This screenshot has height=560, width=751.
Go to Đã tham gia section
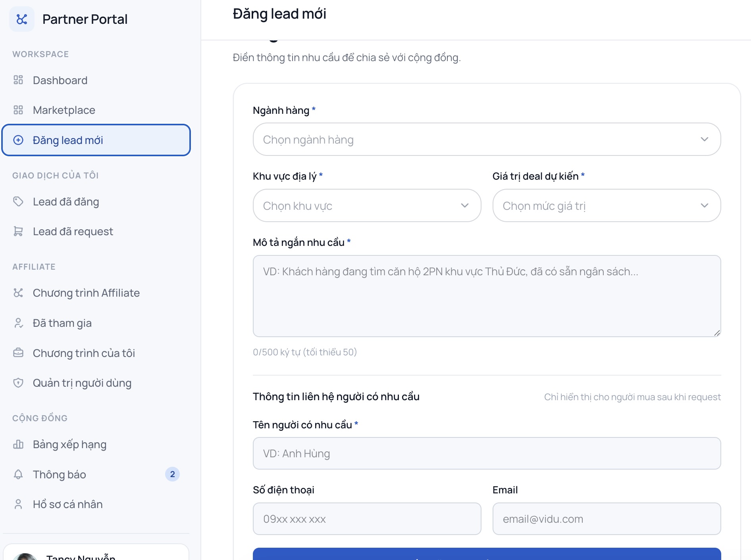[96, 323]
